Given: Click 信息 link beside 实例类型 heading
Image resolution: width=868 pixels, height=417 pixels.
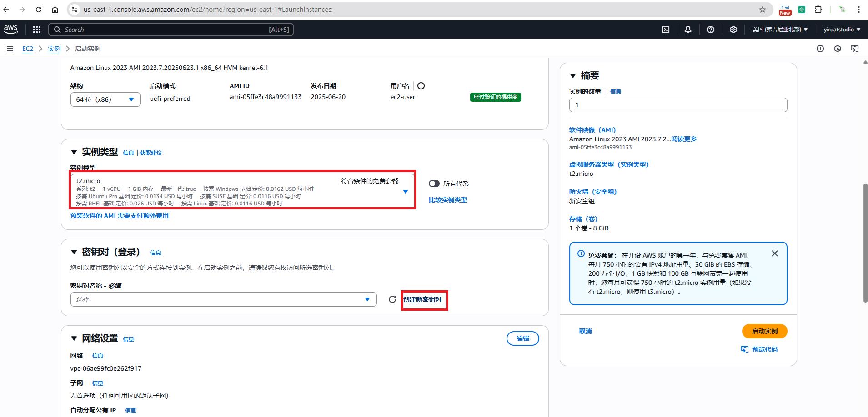Looking at the screenshot, I should point(128,153).
